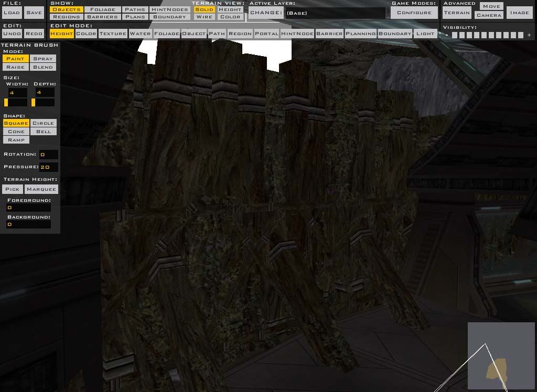Click the brush Depth value field
The width and height of the screenshot is (537, 392).
point(45,92)
